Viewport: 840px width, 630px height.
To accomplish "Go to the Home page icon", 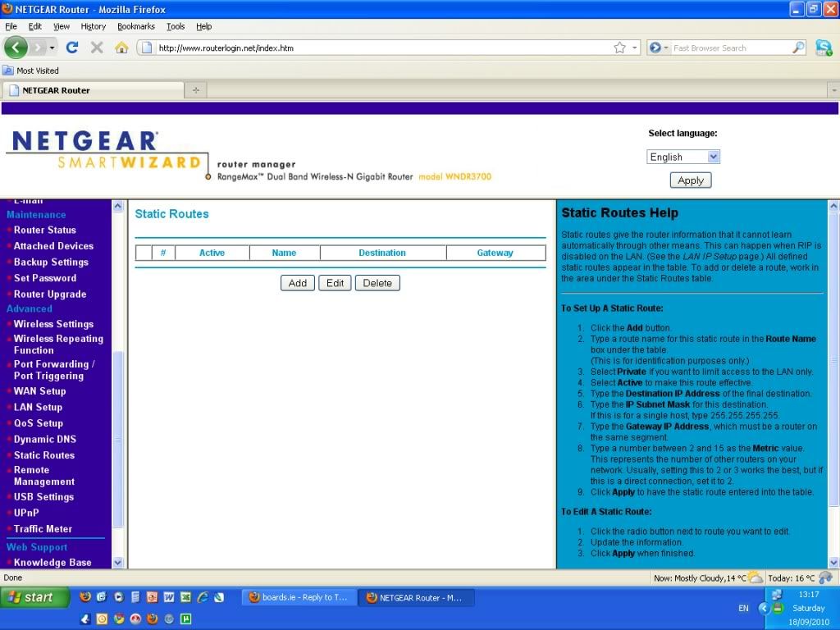I will click(121, 48).
